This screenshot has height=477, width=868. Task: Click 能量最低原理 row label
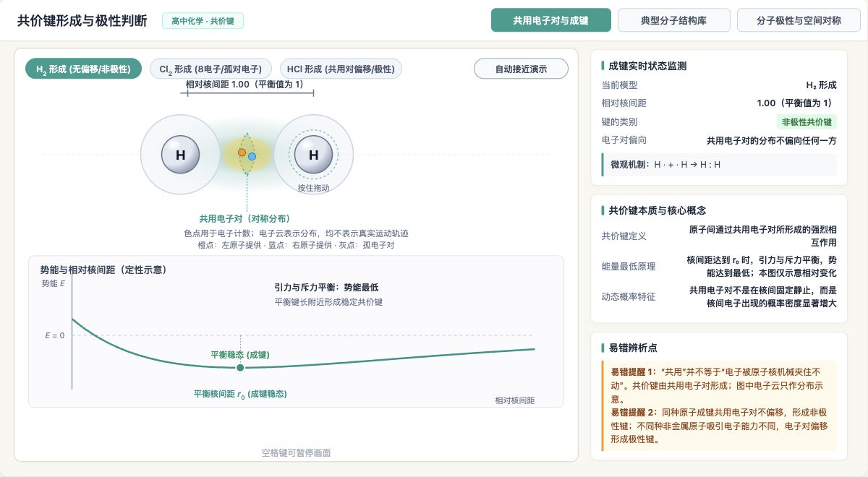coord(629,266)
